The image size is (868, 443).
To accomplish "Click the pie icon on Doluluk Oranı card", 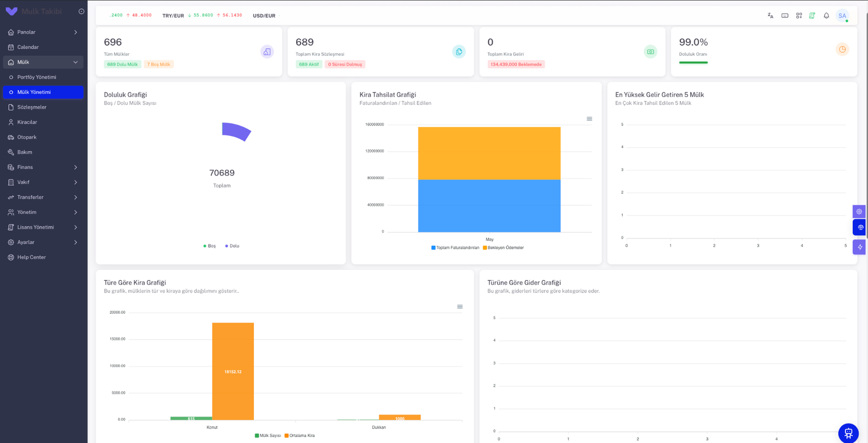I will coord(843,49).
